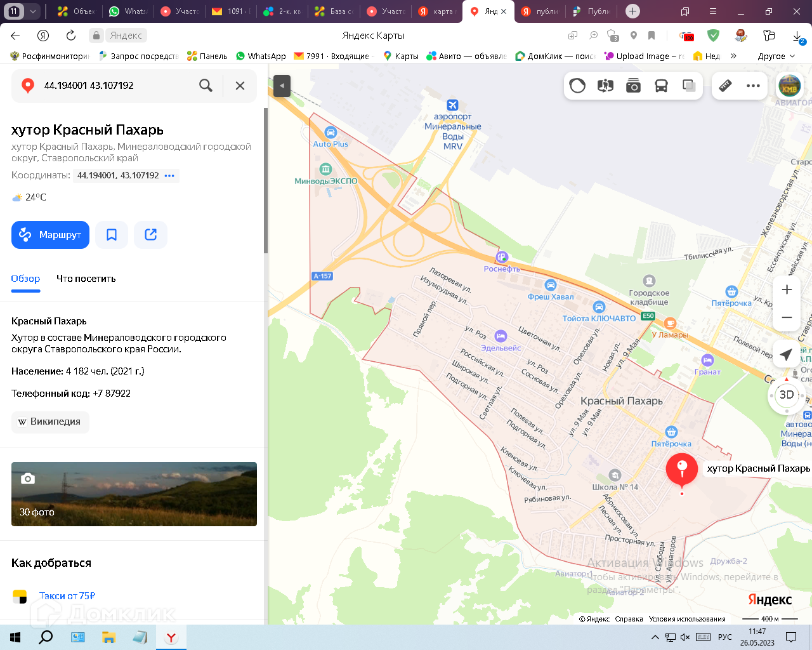Click the red place marker pin
The image size is (812, 650).
[x=682, y=470]
